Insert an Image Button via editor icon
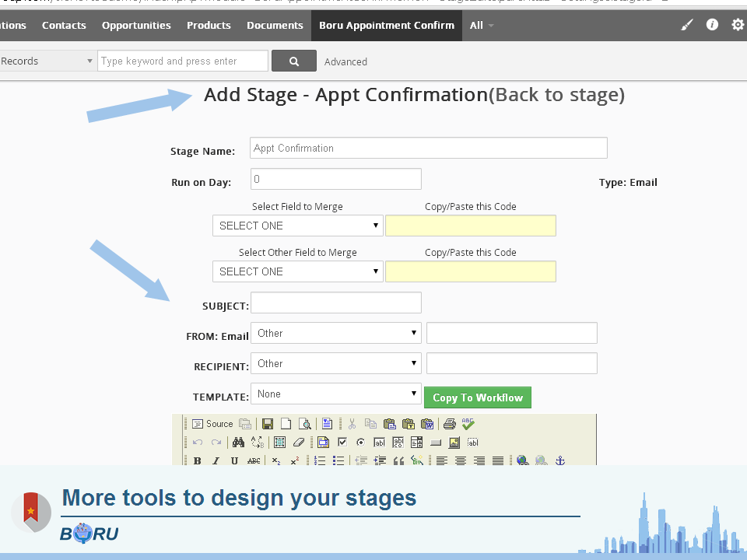This screenshot has height=560, width=747. click(x=454, y=443)
